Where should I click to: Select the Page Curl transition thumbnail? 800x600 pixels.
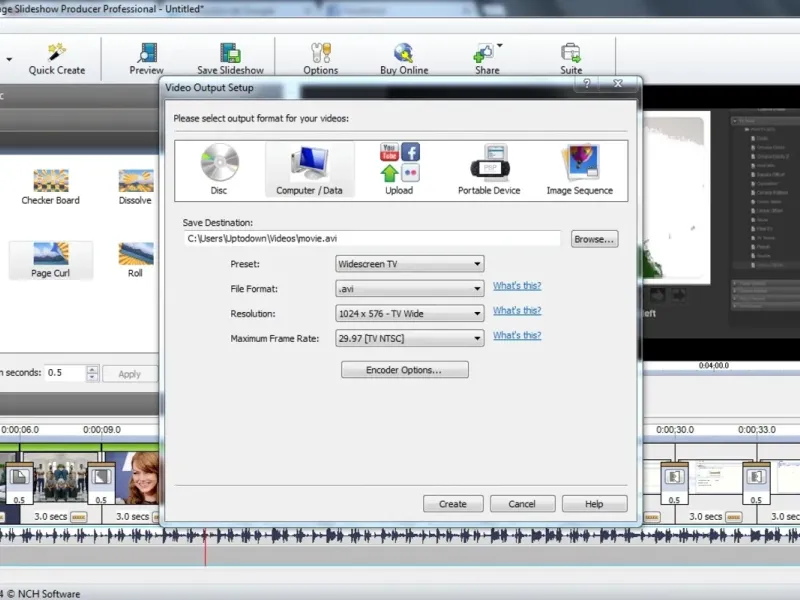[x=50, y=260]
